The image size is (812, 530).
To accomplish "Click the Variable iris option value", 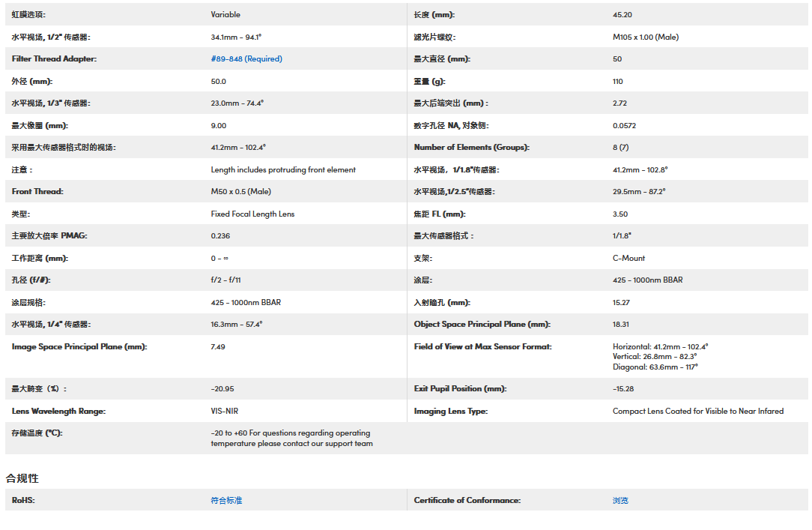I will 225,14.
